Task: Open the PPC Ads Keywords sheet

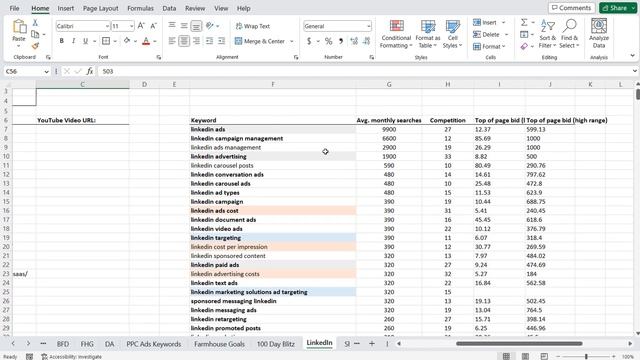Action: tap(153, 344)
